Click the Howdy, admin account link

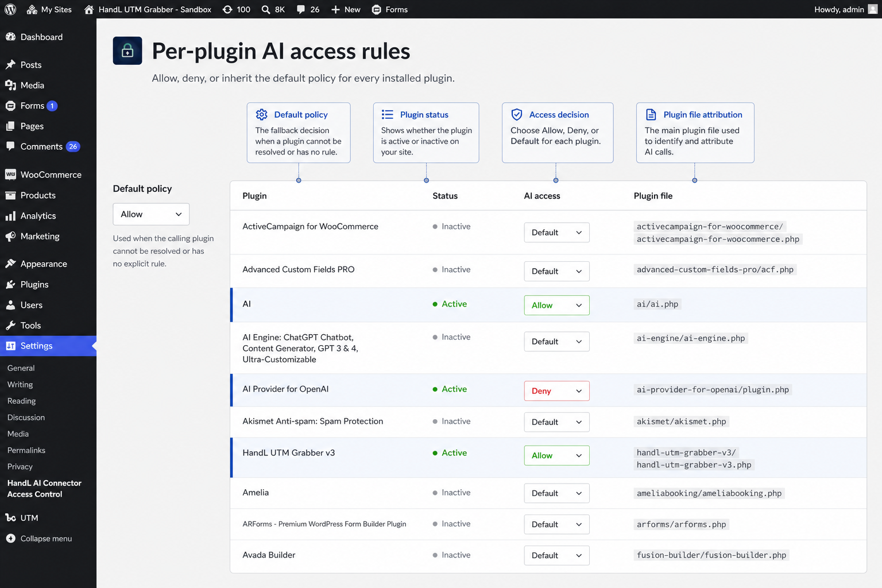(x=846, y=9)
